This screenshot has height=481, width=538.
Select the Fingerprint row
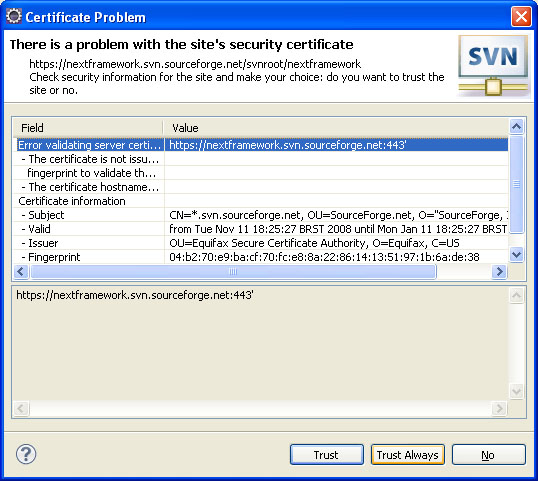tap(261, 257)
